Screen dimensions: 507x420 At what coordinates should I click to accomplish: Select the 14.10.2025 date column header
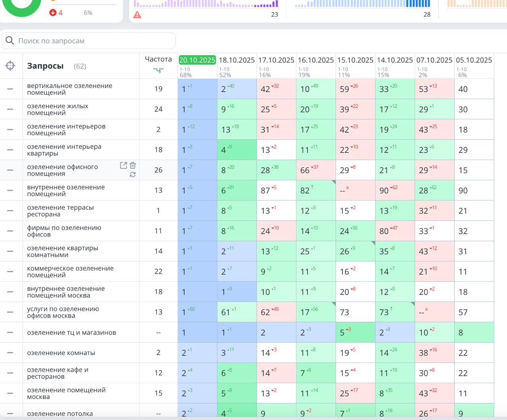coord(395,60)
